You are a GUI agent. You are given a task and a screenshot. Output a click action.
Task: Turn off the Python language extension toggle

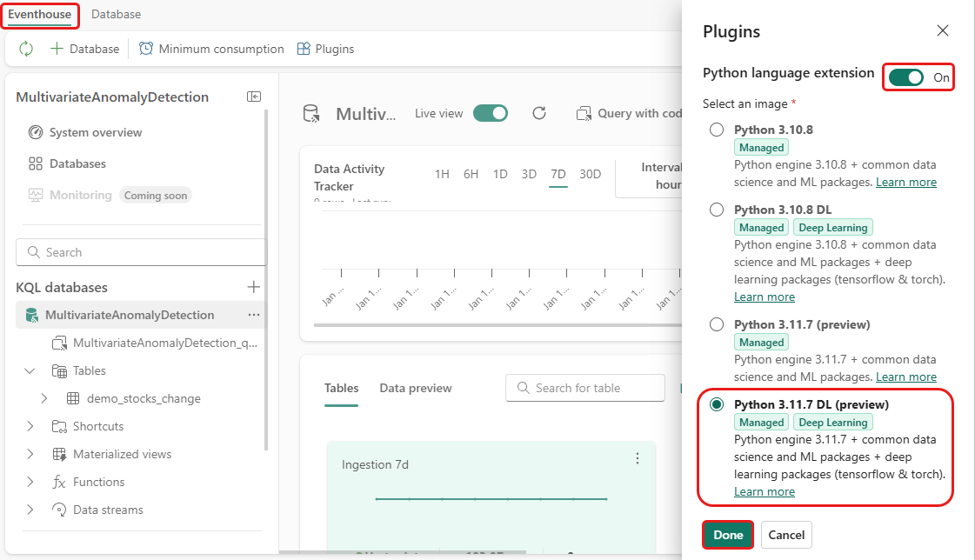pyautogui.click(x=905, y=77)
